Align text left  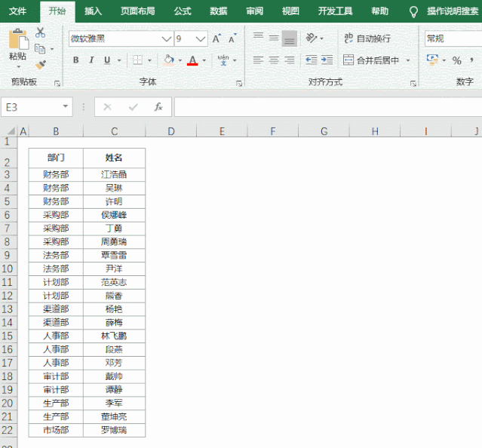(258, 60)
